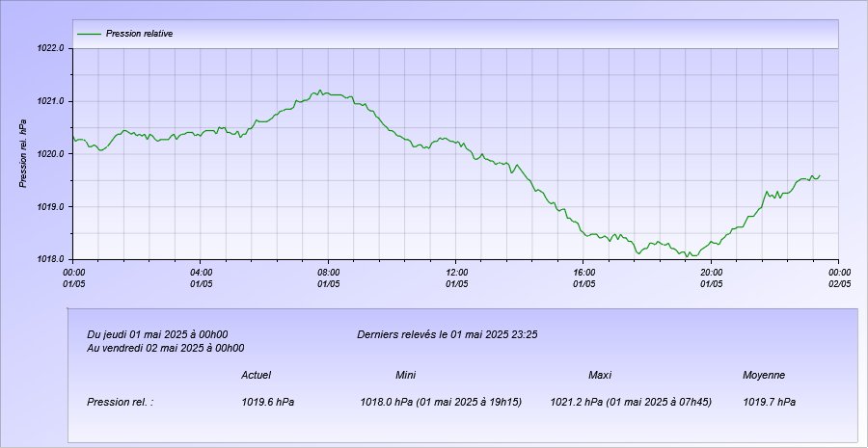Click the 20:00 01/05 time label
The image size is (868, 448).
coord(712,277)
